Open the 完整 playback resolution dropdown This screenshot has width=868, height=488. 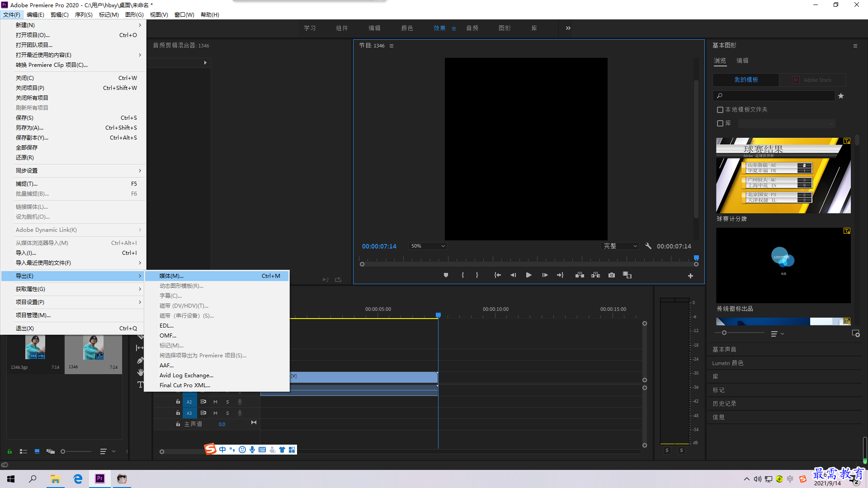tap(620, 246)
